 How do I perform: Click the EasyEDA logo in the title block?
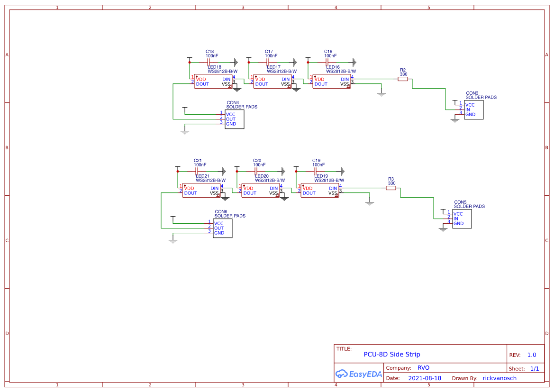coord(359,374)
